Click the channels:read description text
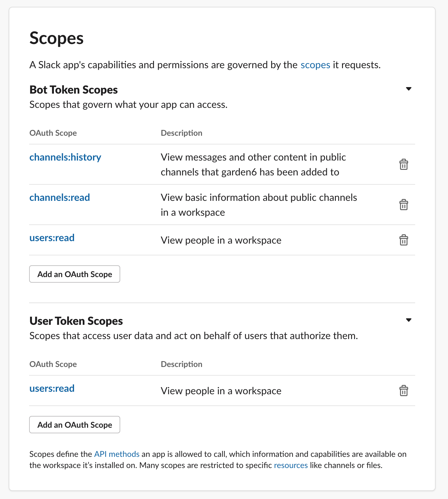Screen dimensions: 448x499 pyautogui.click(x=259, y=205)
